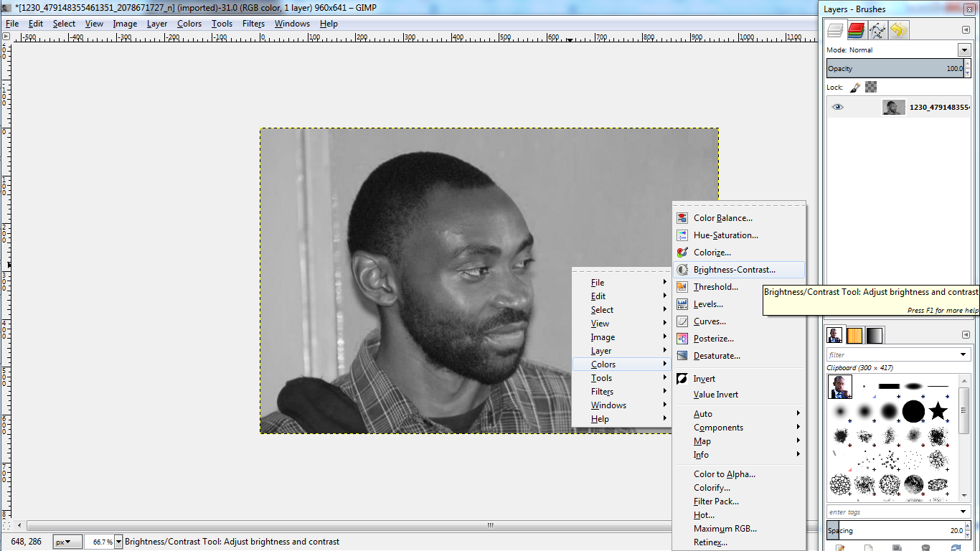Open the Layers dock tab configuration menu

point(966,30)
